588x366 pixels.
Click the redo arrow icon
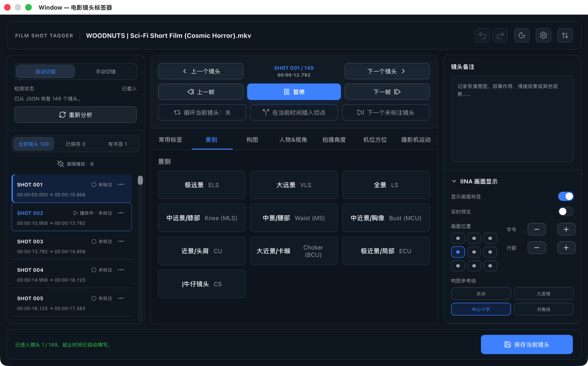(x=500, y=36)
